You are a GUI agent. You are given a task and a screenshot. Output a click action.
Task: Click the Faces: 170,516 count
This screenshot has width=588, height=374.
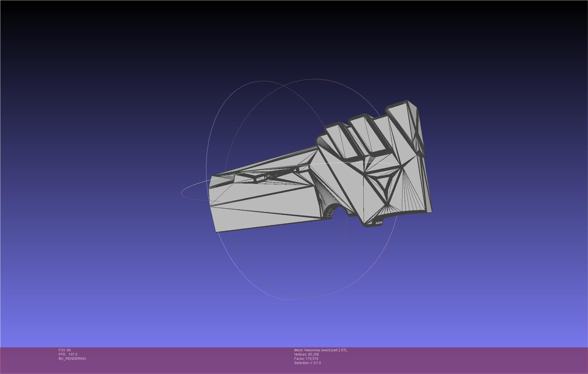(306, 359)
